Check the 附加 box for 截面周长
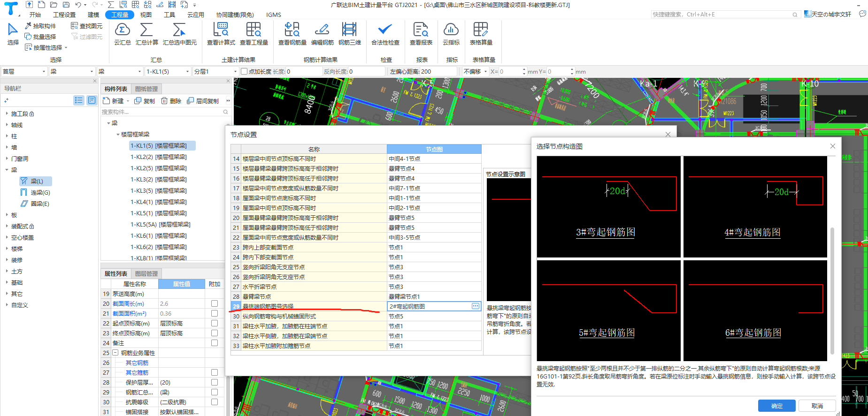The image size is (868, 416). (x=215, y=303)
